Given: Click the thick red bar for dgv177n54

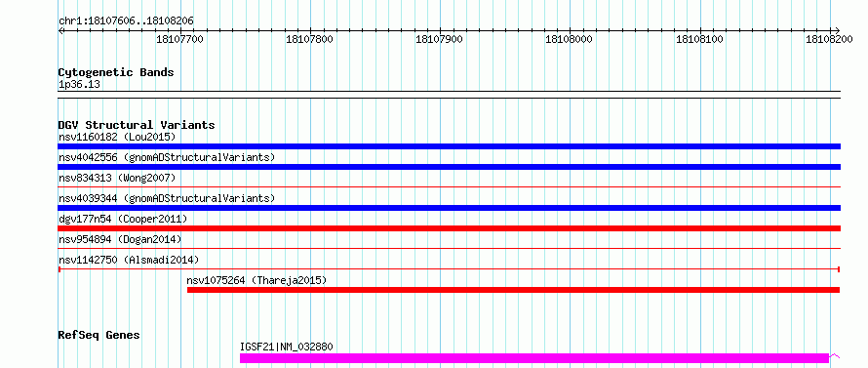Looking at the screenshot, I should [x=449, y=228].
